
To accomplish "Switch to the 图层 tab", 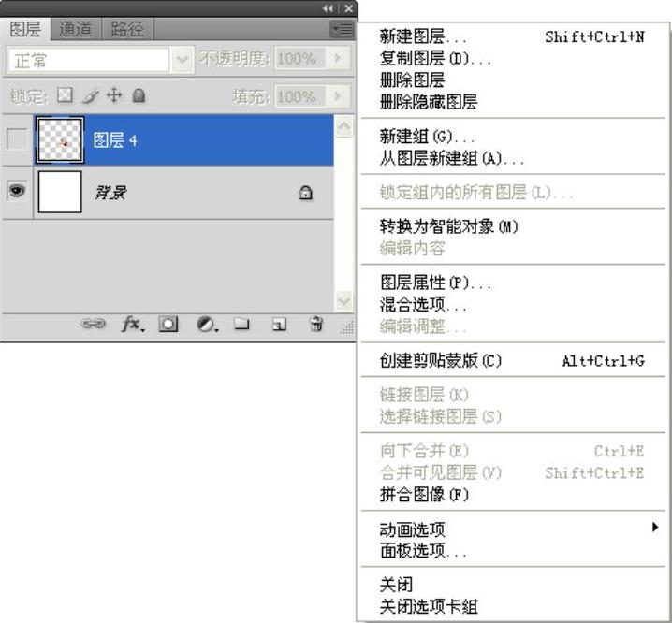I will click(25, 29).
